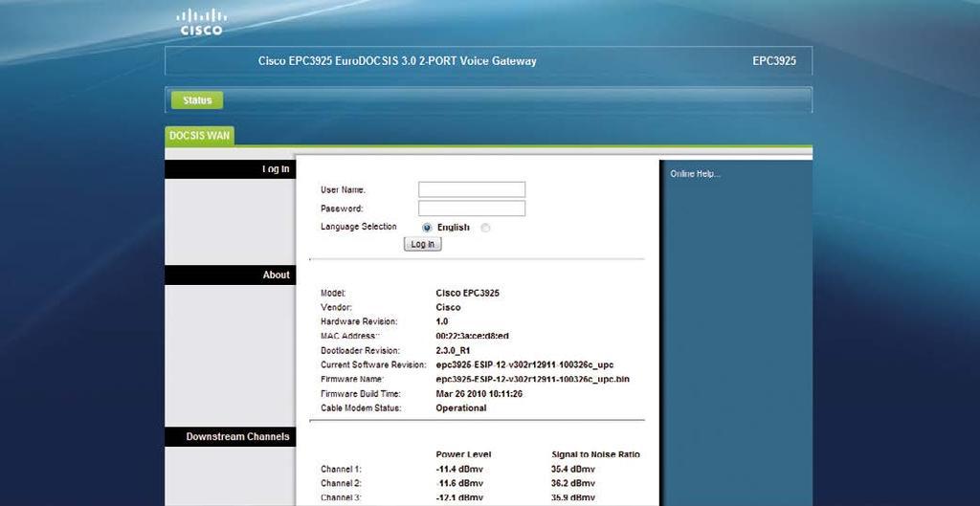Click Channel 1 power level -11.4 dBmv

(459, 469)
